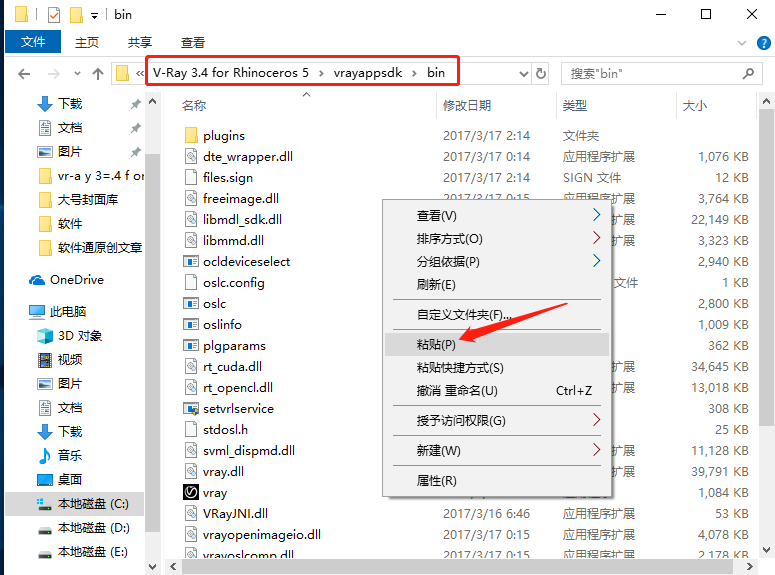Click the 本地磁盘 (E:) drive icon
Screen dimensions: 775x575
[x=45, y=554]
